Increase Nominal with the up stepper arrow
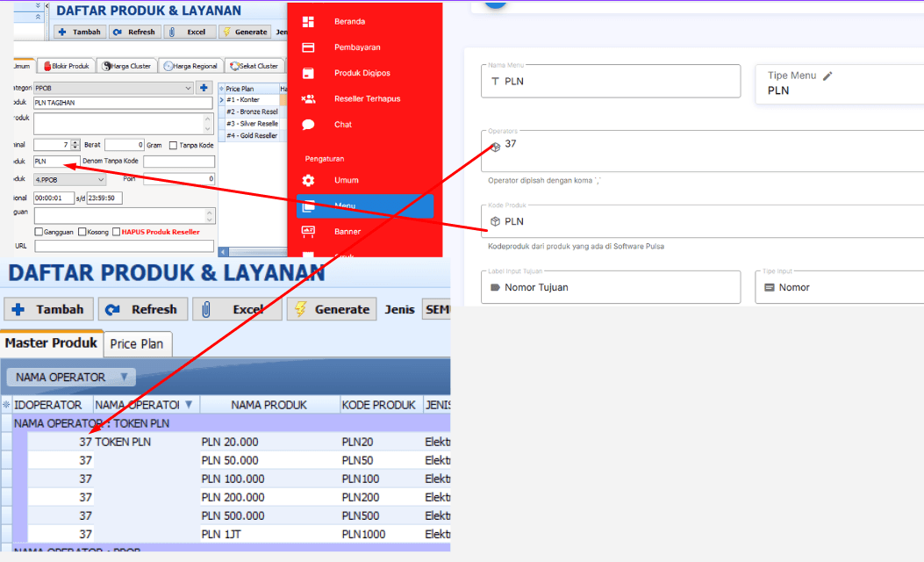 pos(75,141)
